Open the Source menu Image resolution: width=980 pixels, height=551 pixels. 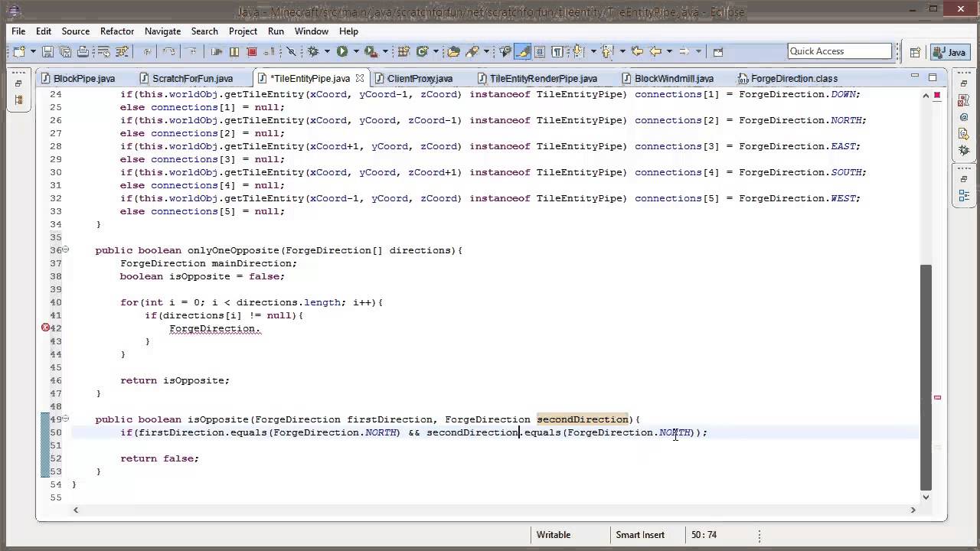pyautogui.click(x=76, y=31)
